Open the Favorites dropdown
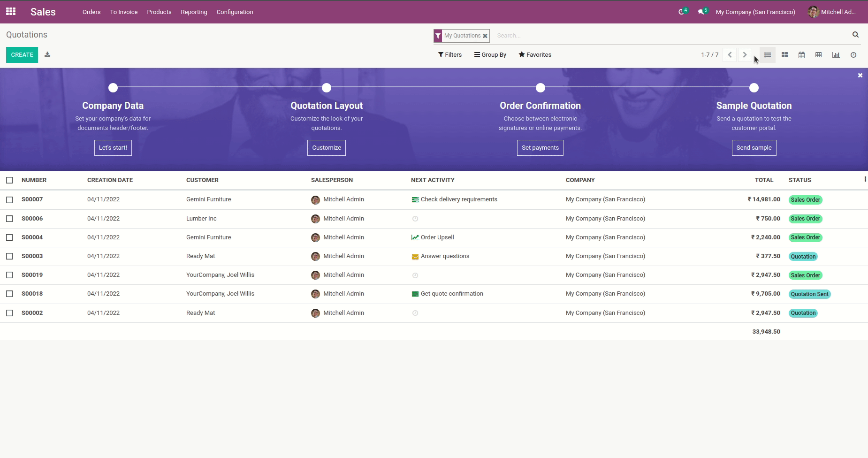The width and height of the screenshot is (868, 458). point(535,55)
